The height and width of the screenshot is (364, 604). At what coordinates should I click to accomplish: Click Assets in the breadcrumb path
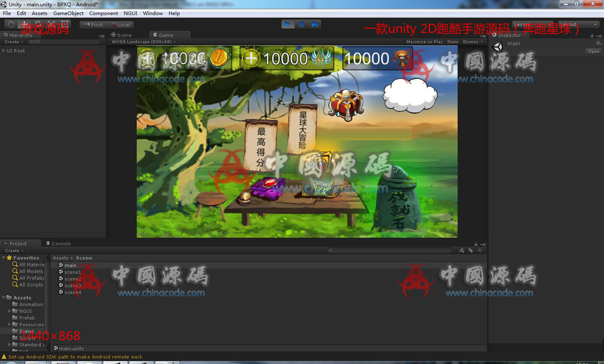60,258
